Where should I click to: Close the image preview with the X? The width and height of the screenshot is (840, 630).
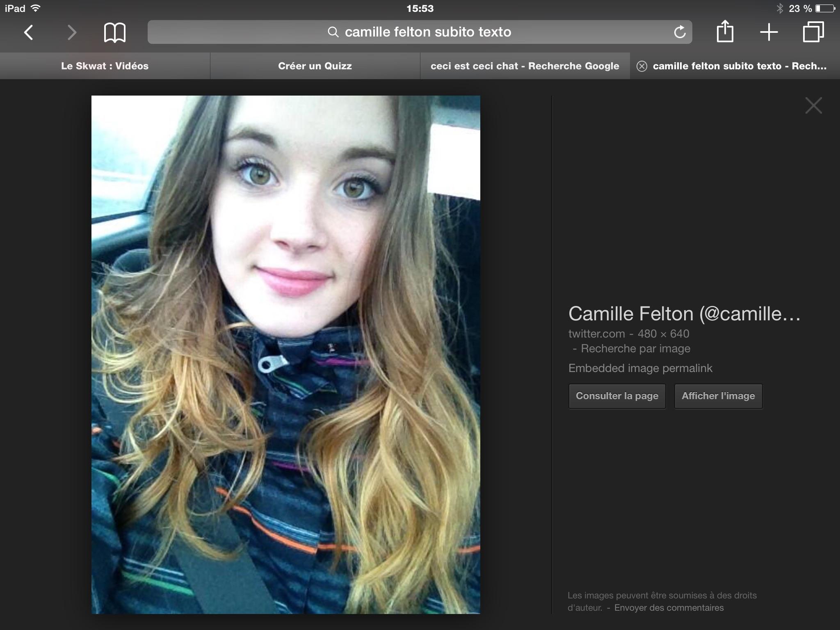tap(813, 105)
